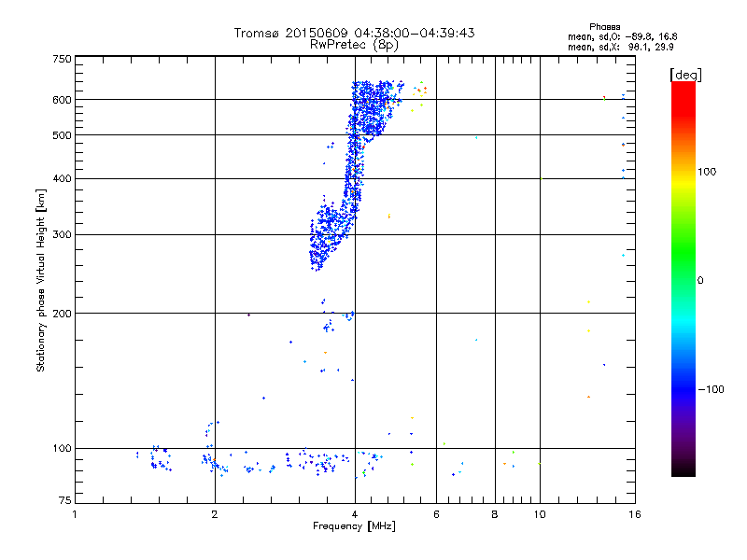Click the 'Phases' header text
The image size is (747, 560).
click(x=604, y=27)
